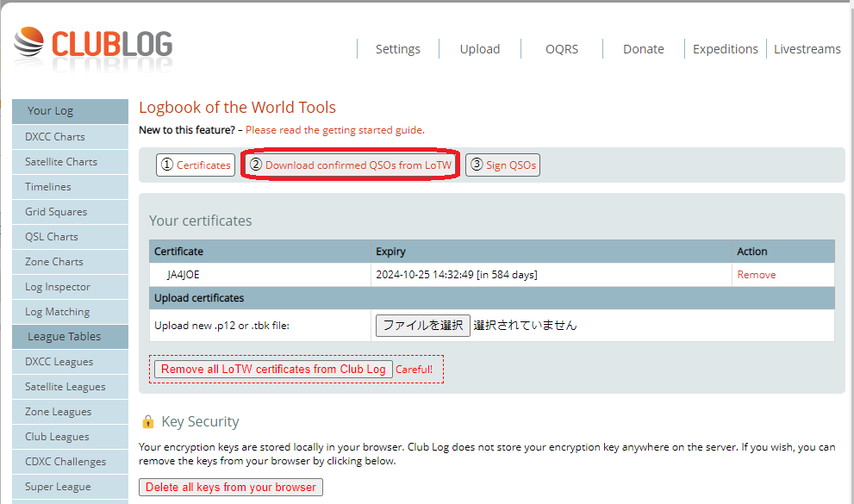This screenshot has width=854, height=504.
Task: Switch to the Certificates step tab
Action: pos(196,165)
